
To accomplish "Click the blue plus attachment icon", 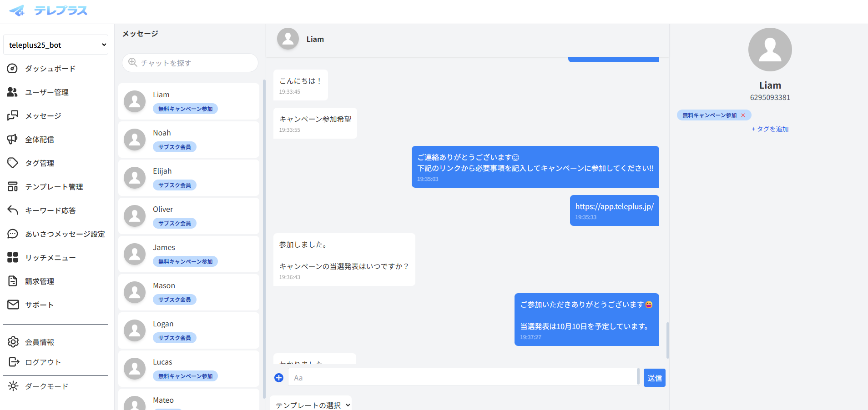I will point(279,378).
